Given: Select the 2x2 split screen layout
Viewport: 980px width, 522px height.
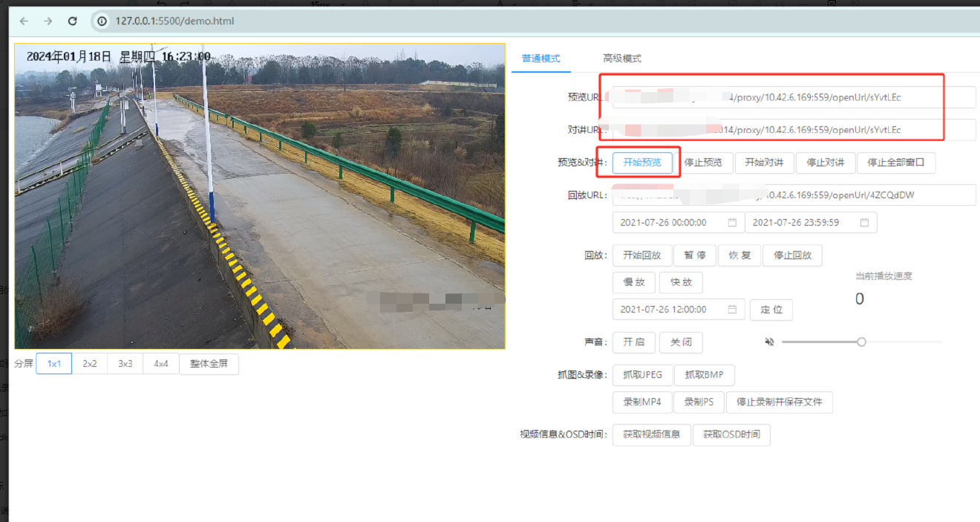Looking at the screenshot, I should [90, 364].
